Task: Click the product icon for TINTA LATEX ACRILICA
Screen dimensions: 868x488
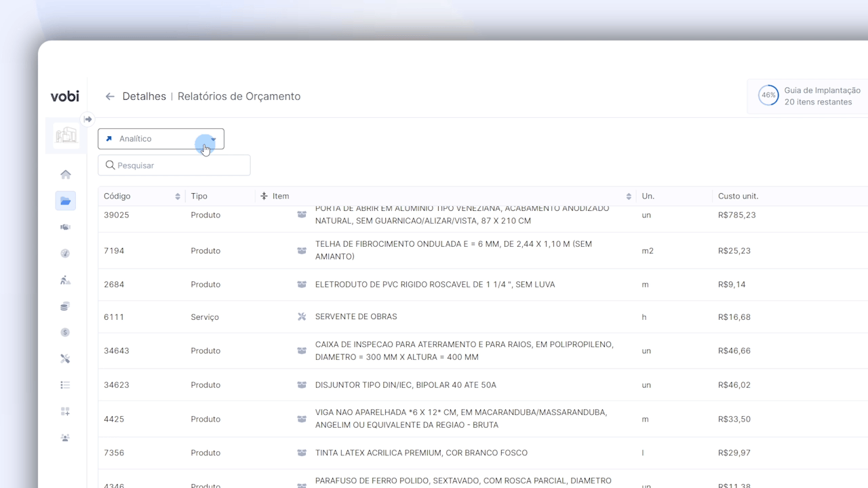Action: pos(302,453)
